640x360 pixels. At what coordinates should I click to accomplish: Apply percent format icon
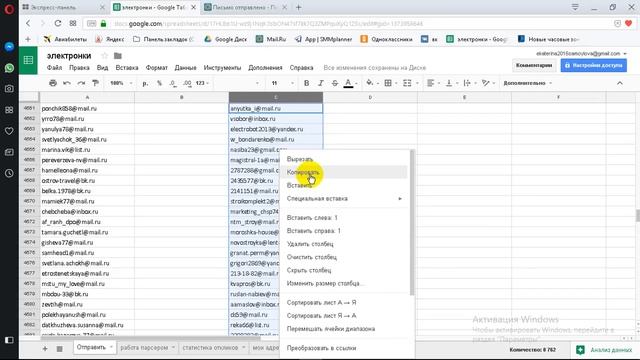pyautogui.click(x=159, y=83)
